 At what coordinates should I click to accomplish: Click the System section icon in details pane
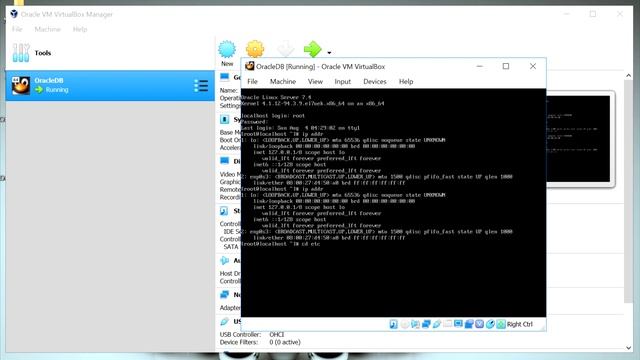coord(224,119)
